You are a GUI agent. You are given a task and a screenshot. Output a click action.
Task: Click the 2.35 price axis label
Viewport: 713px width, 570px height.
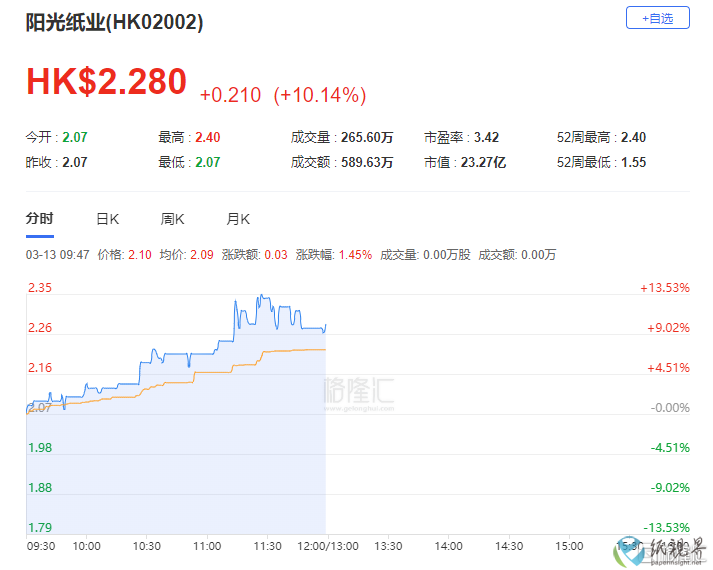[x=40, y=288]
